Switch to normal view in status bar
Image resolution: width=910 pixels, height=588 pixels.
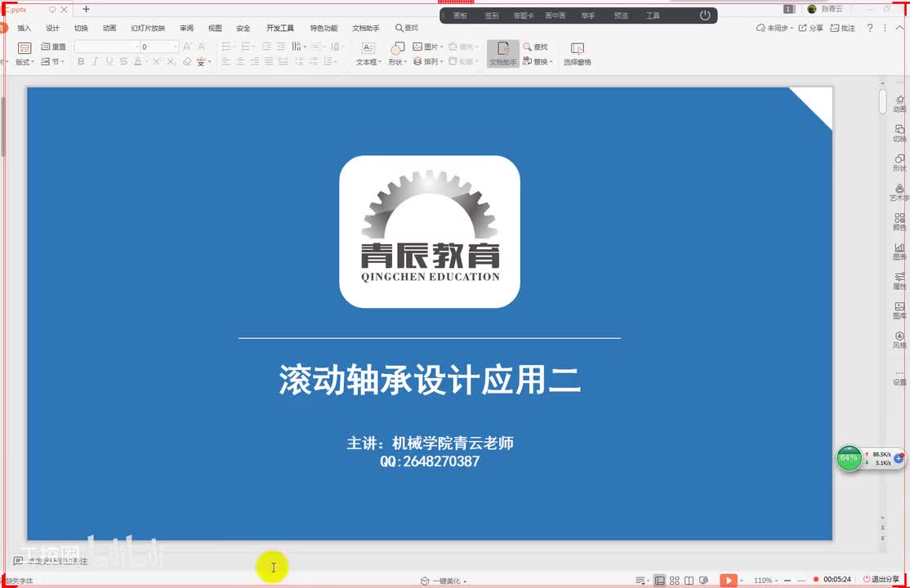[x=659, y=580]
